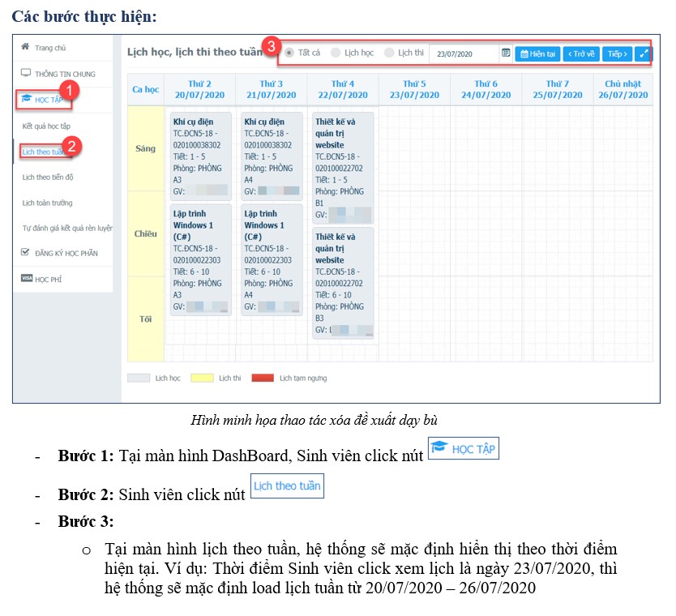Click Khí cụ điện class on Thứ 2
The height and width of the screenshot is (616, 676).
pos(201,156)
